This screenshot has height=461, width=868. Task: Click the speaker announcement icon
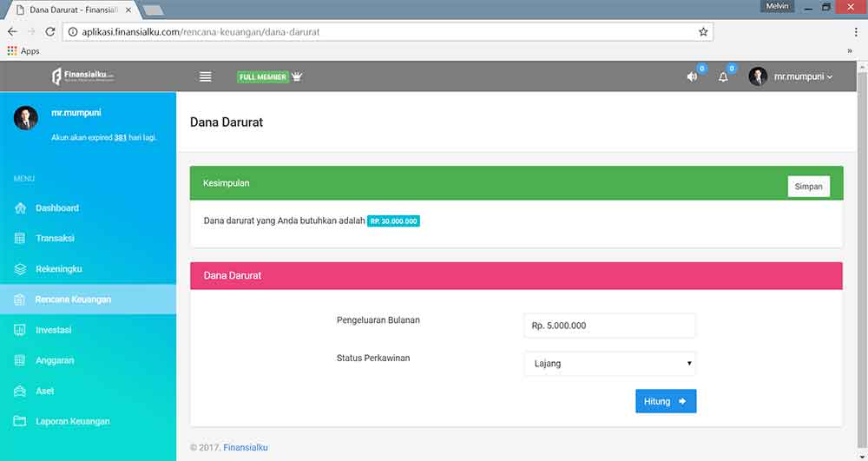tap(692, 76)
